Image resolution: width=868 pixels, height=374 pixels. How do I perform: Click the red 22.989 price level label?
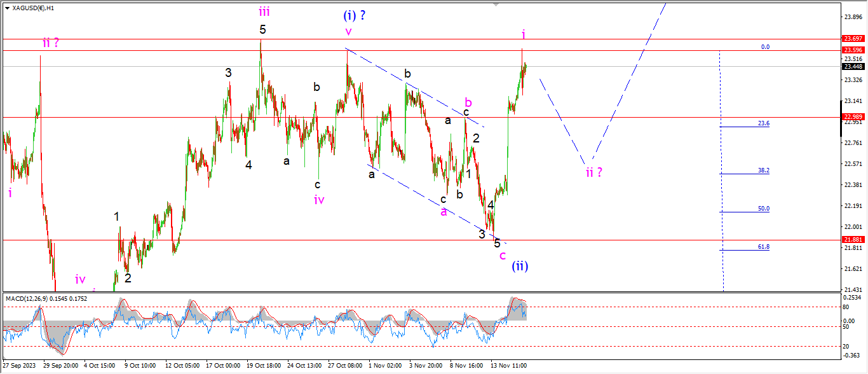852,117
